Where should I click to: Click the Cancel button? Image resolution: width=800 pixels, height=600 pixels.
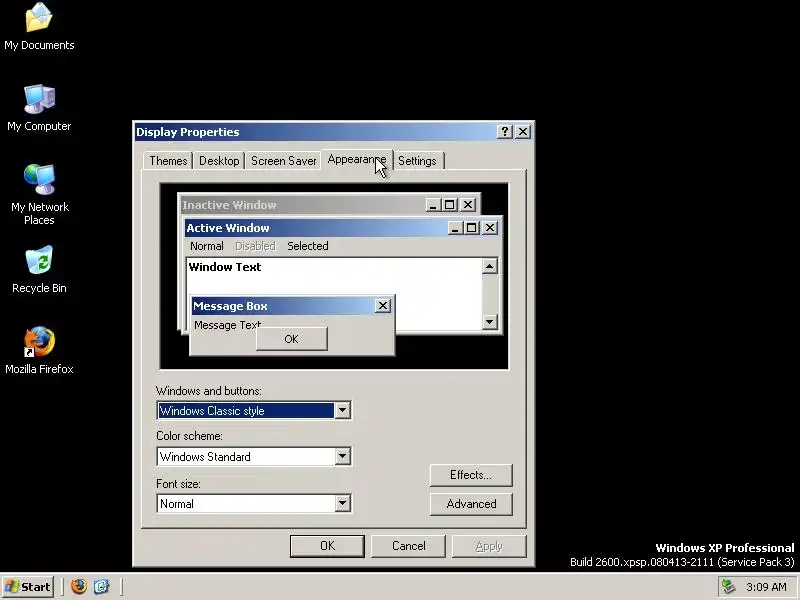(408, 546)
